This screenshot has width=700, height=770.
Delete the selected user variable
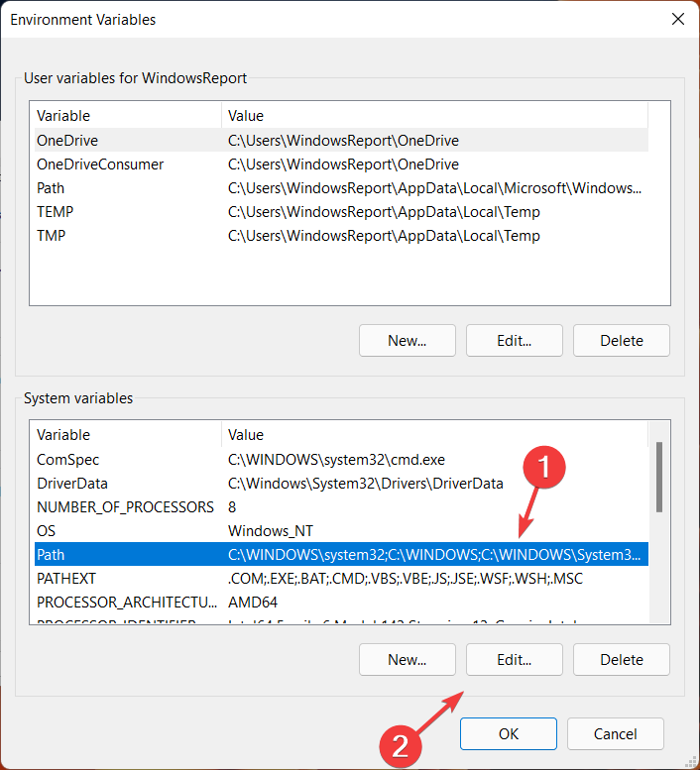tap(621, 340)
